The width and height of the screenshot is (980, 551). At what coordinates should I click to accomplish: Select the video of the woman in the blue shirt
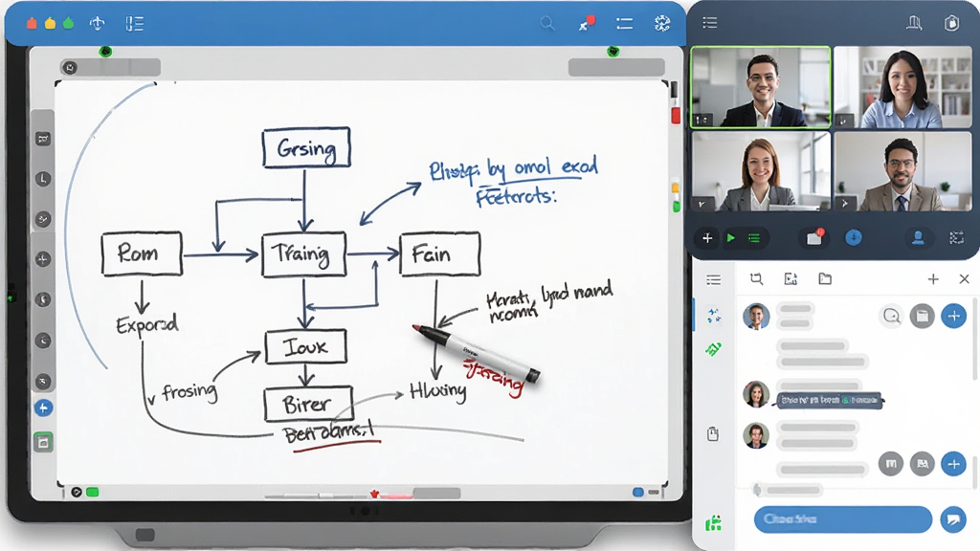903,87
